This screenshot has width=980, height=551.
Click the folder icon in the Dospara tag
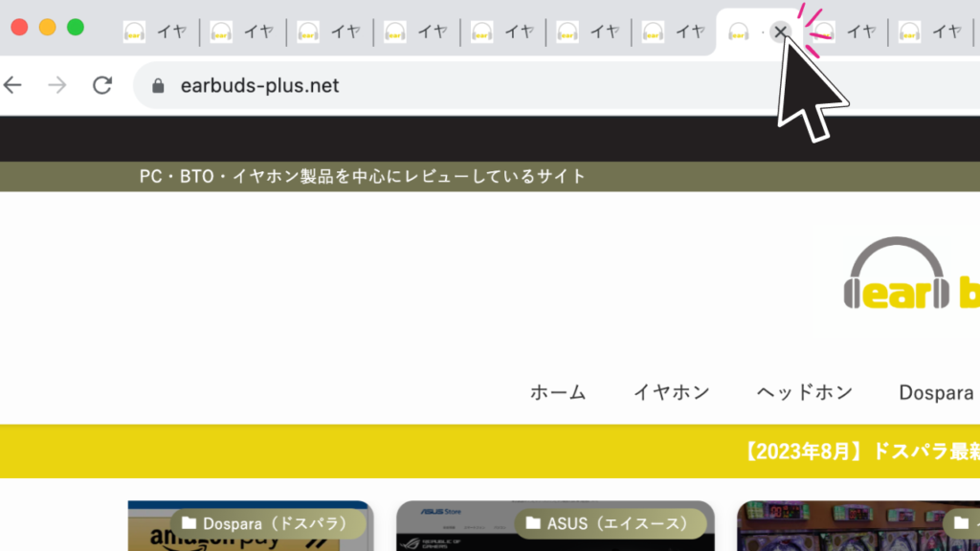189,523
